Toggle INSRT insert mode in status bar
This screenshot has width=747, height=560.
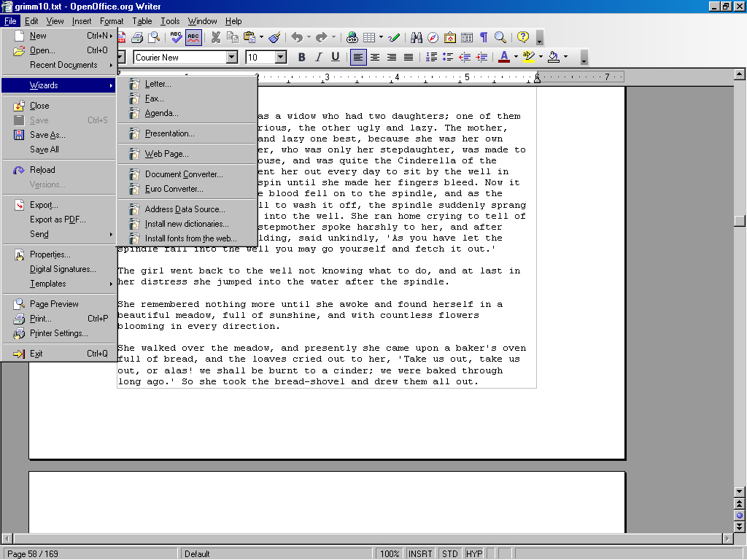pyautogui.click(x=420, y=554)
